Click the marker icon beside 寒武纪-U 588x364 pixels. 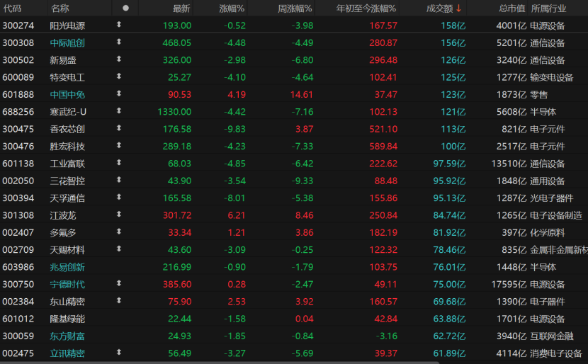(119, 111)
